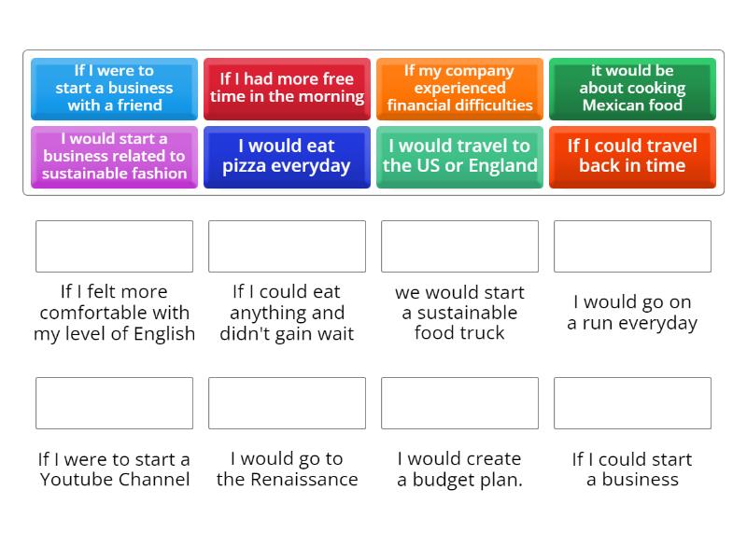
Task: Pick the red 'If I had more free time in the morning' tile
Action: [x=287, y=89]
